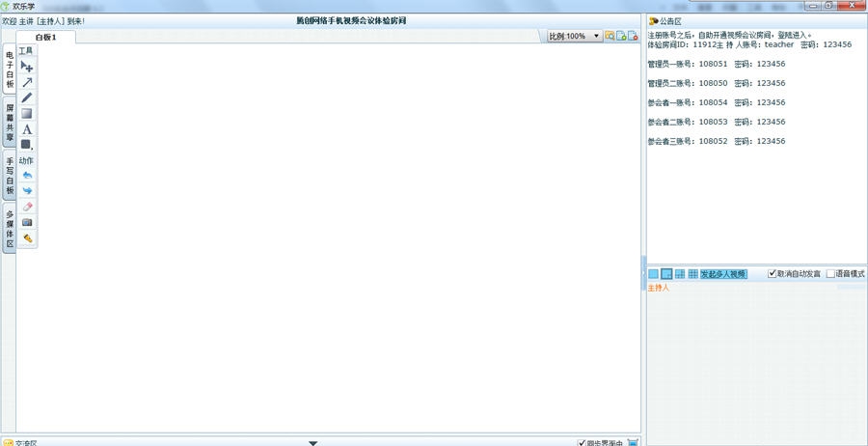This screenshot has width=868, height=446.
Task: Click room title 腾创网络手机视频会议体验房间
Action: coord(351,20)
